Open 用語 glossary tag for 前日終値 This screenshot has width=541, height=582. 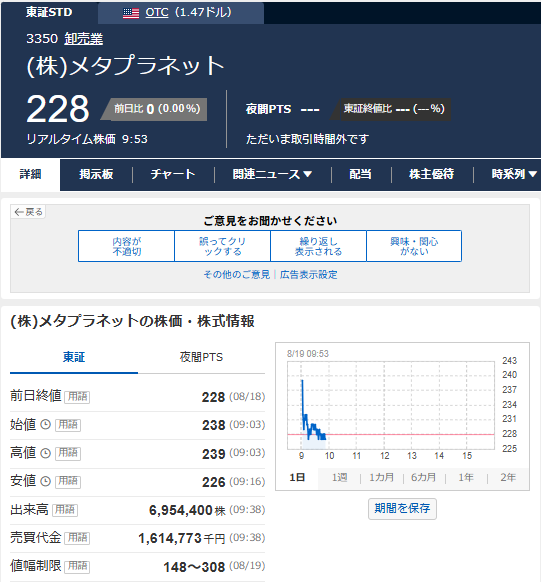[x=77, y=396]
